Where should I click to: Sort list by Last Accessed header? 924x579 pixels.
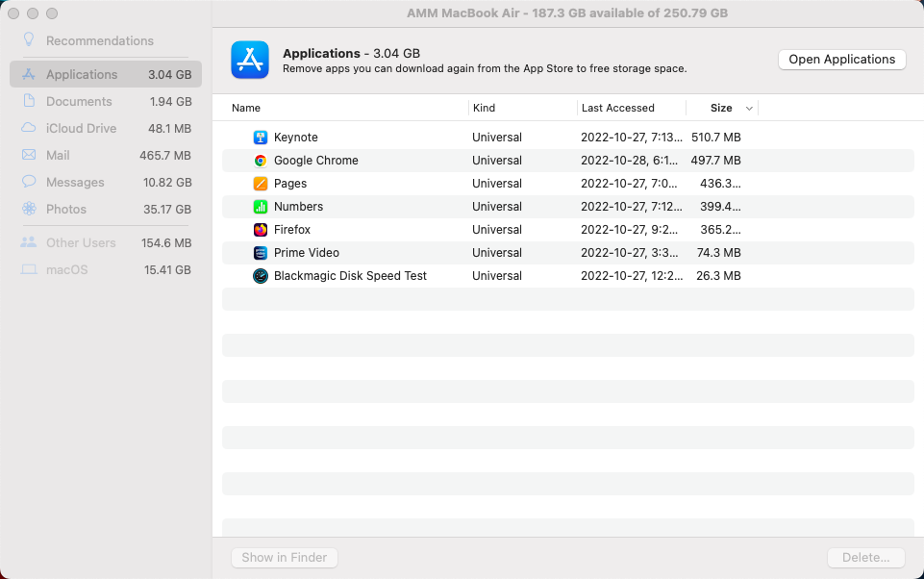tap(617, 108)
